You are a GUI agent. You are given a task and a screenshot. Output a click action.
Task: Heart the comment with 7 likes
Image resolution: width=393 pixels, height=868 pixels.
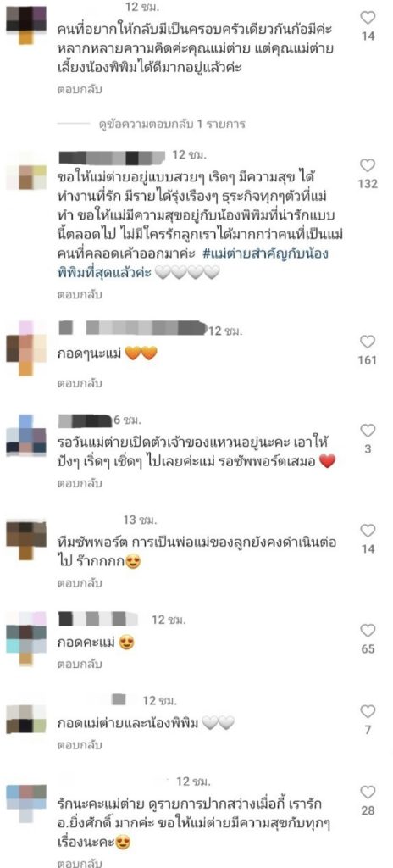point(368,711)
